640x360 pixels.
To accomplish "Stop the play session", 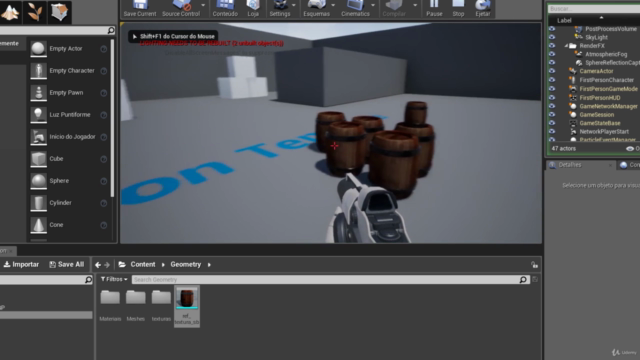I will coord(458,8).
